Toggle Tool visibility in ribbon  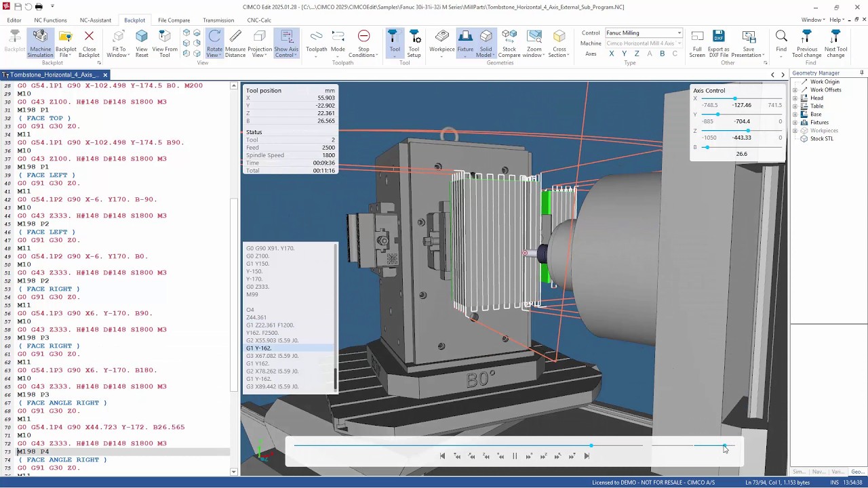(395, 43)
